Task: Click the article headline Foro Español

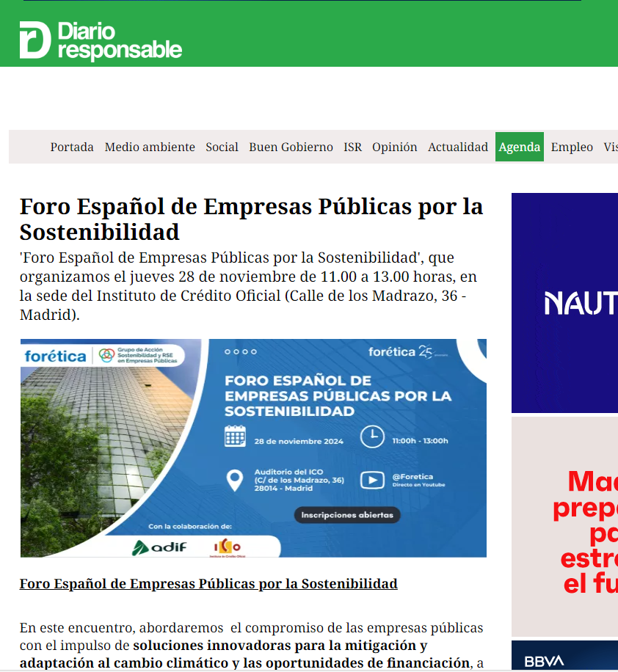Action: tap(251, 219)
